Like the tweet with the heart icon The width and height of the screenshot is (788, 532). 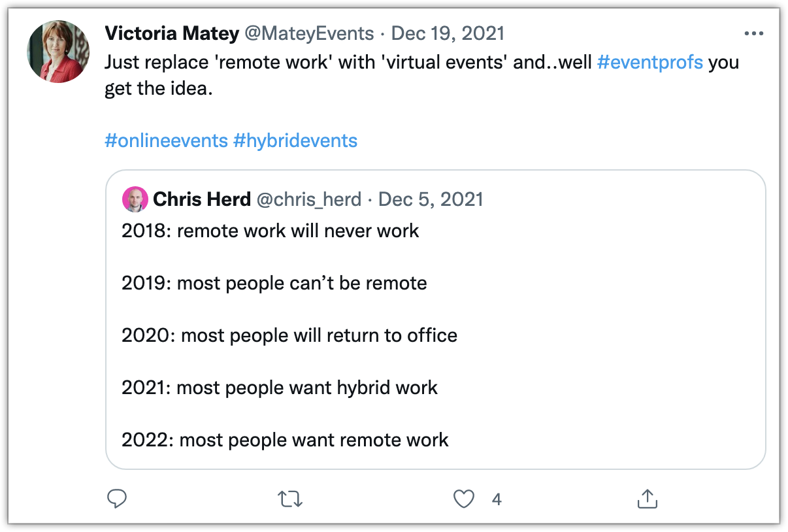(x=463, y=500)
